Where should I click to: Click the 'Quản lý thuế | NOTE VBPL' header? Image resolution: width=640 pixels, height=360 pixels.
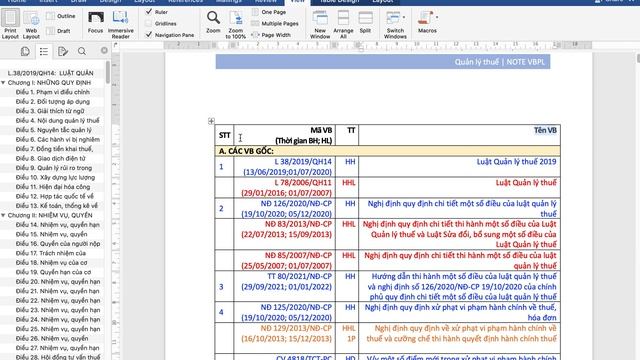tap(500, 62)
